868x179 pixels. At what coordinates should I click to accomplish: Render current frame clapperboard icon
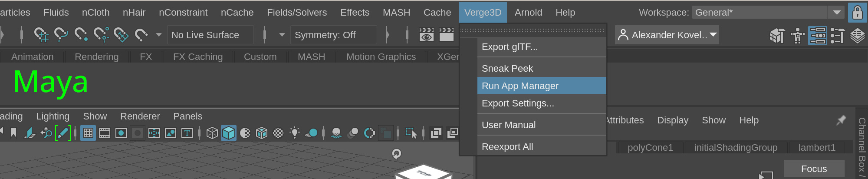pyautogui.click(x=447, y=34)
